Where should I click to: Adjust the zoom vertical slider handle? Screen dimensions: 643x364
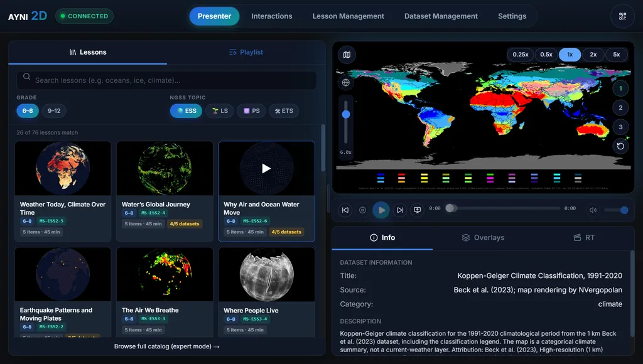coord(346,114)
